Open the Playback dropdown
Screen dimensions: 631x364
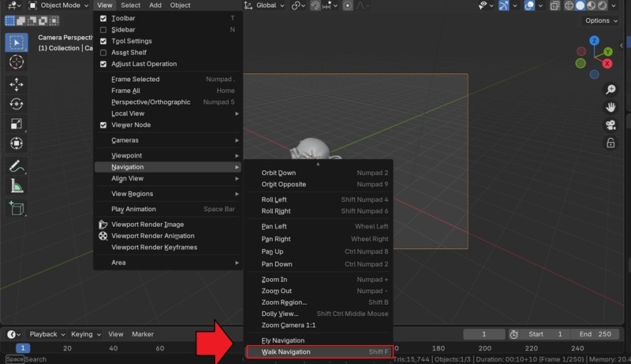click(47, 334)
